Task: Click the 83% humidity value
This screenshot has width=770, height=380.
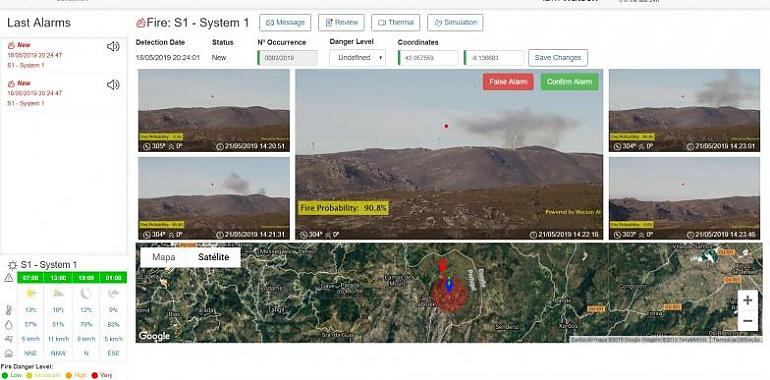Action: pyautogui.click(x=113, y=325)
